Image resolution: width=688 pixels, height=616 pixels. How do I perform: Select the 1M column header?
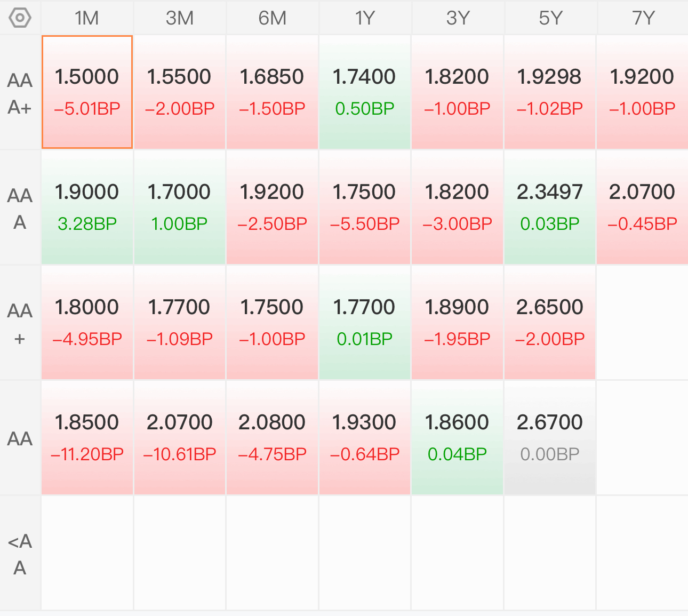point(87,18)
